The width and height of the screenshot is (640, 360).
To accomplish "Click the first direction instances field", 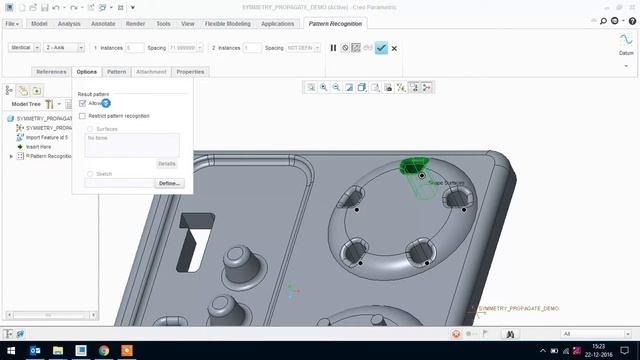I will tap(134, 48).
